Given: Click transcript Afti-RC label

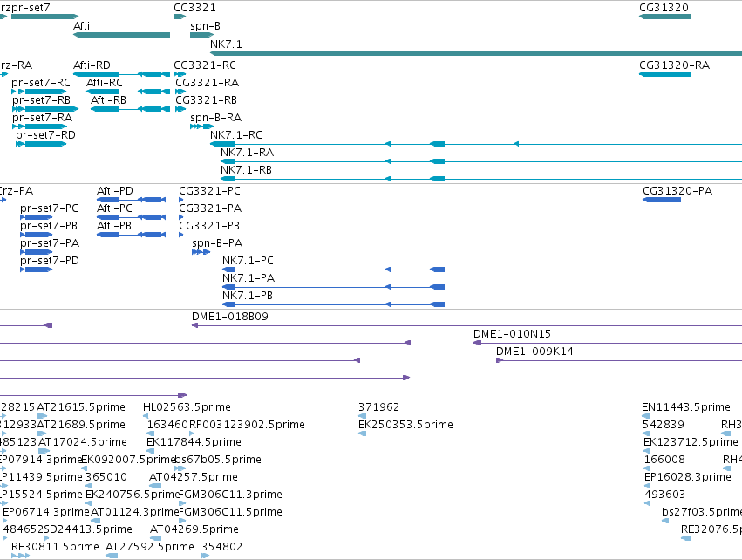Looking at the screenshot, I should coord(105,82).
